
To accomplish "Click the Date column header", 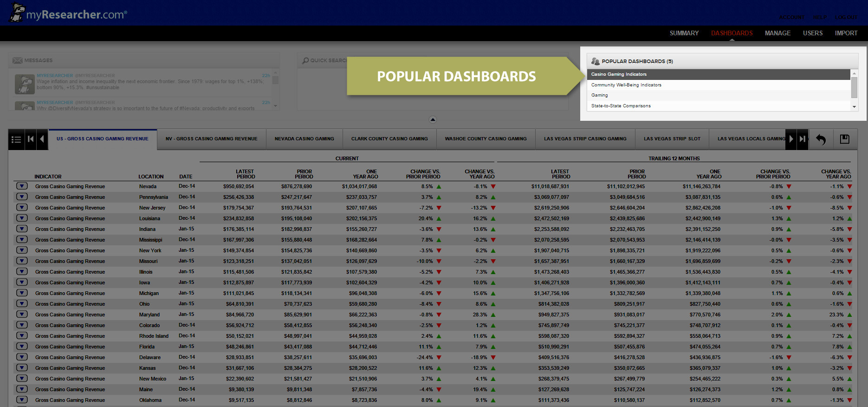I will [x=186, y=177].
